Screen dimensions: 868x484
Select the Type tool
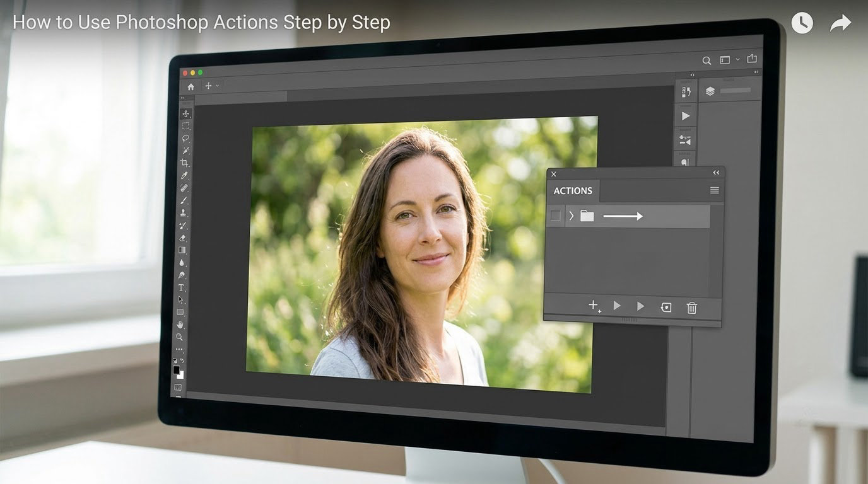(182, 287)
